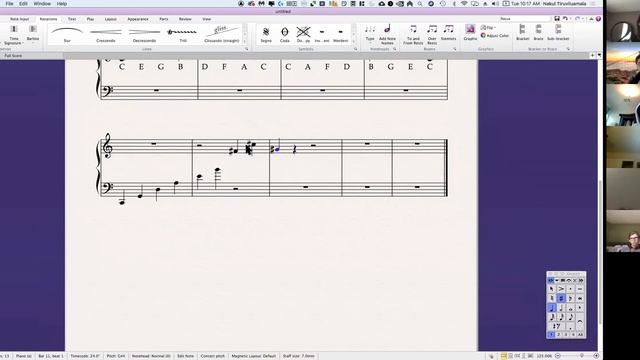
Task: Open the View ribbon tab
Action: [x=207, y=19]
